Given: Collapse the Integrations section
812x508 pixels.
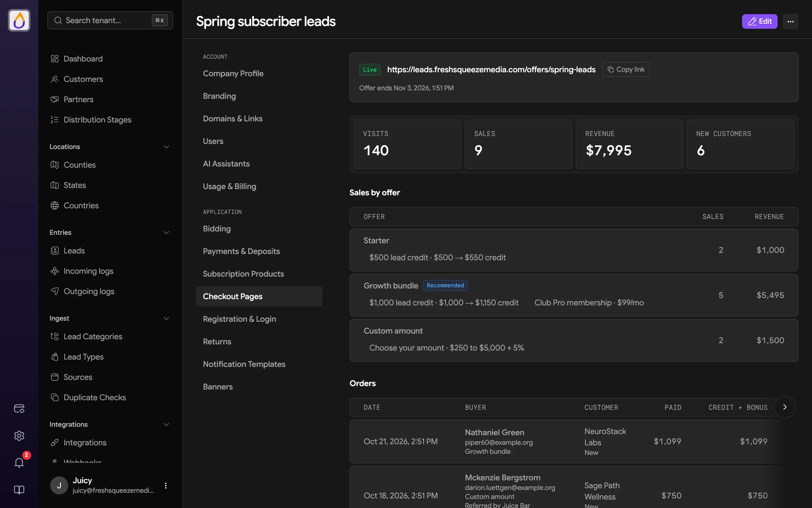Looking at the screenshot, I should click(x=166, y=424).
